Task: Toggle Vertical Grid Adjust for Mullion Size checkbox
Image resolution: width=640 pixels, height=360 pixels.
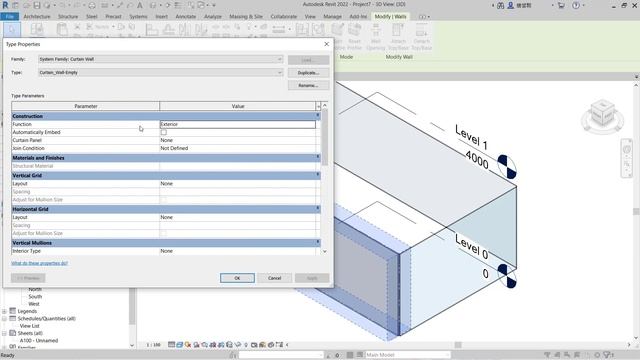Action: [164, 200]
